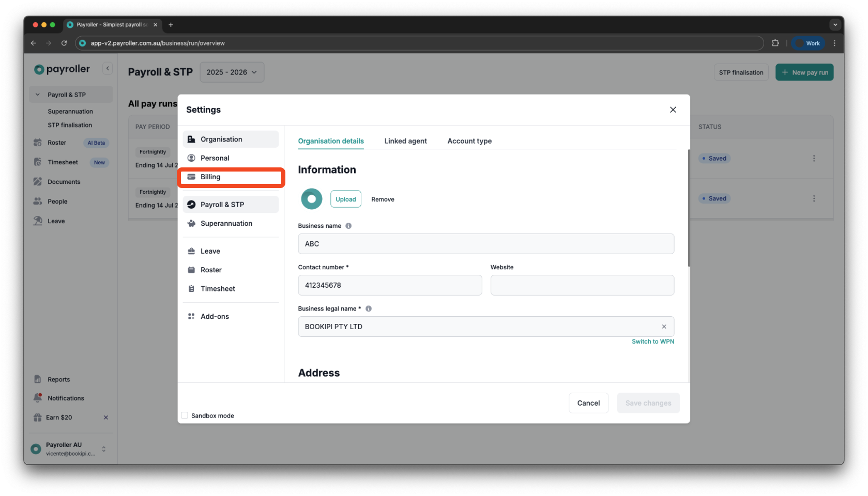
Task: Select the Leave icon in the sidebar
Action: coord(38,221)
